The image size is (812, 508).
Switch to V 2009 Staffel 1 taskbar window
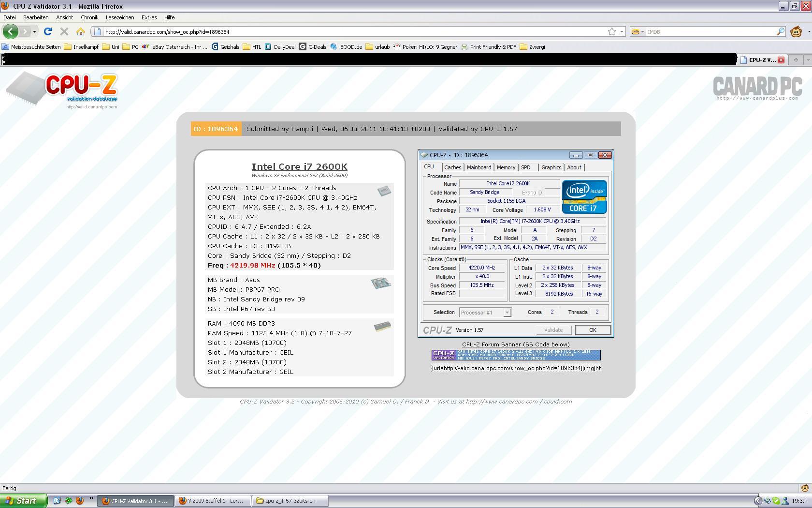coord(213,501)
